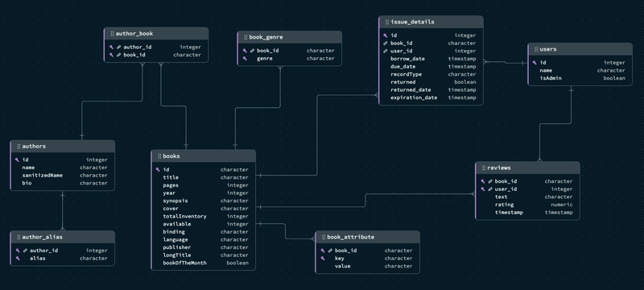Grab the drag handle of author_book table
Screen dimensions: 644x290
tap(112, 34)
